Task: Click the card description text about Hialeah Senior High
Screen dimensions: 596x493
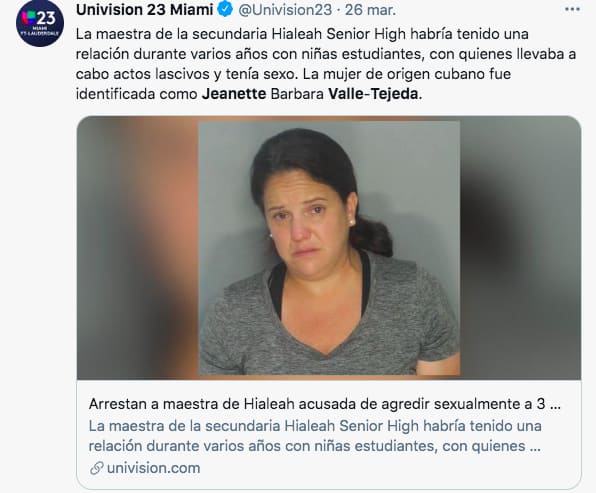Action: tap(315, 436)
